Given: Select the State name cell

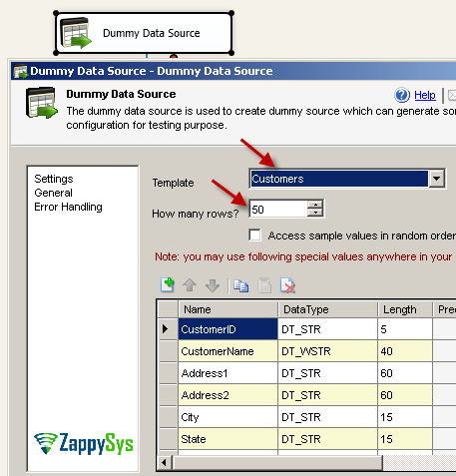Looking at the screenshot, I should 228,439.
